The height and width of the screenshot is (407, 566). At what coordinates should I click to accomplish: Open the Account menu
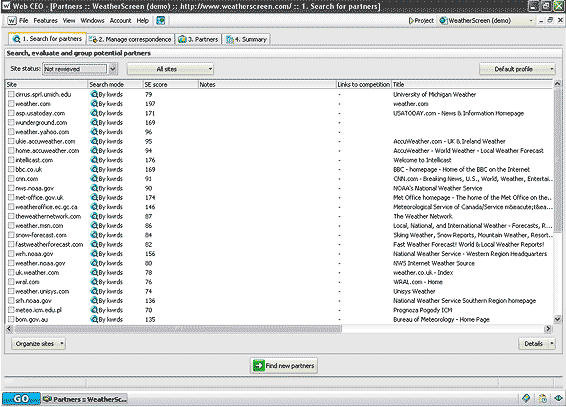[x=121, y=21]
